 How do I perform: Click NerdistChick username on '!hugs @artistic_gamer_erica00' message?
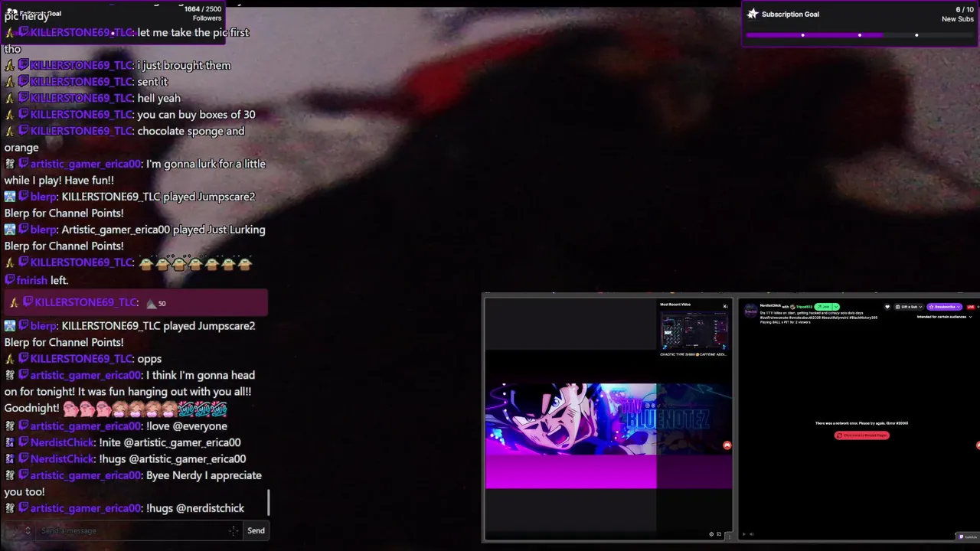coord(63,459)
